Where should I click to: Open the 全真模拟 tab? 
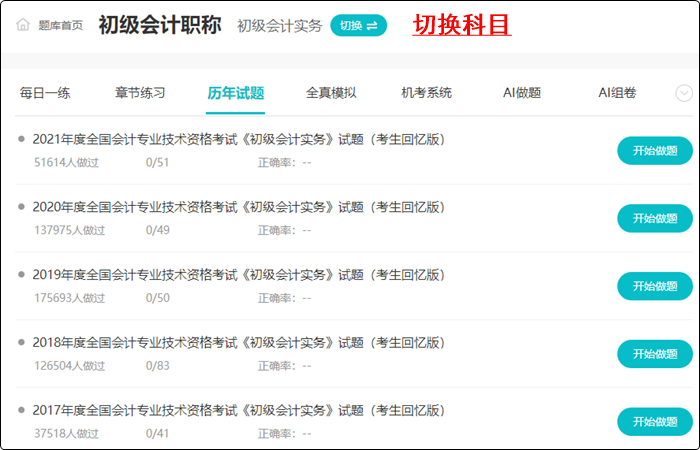pos(331,93)
